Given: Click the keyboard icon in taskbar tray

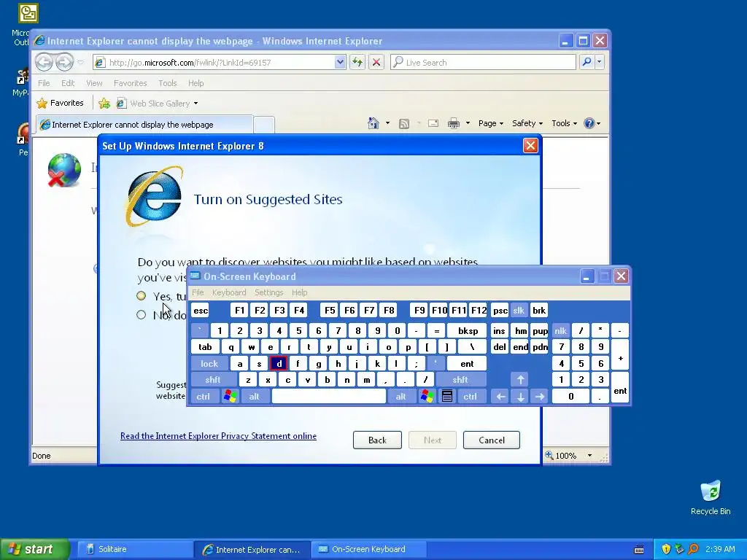Looking at the screenshot, I should pos(639,550).
